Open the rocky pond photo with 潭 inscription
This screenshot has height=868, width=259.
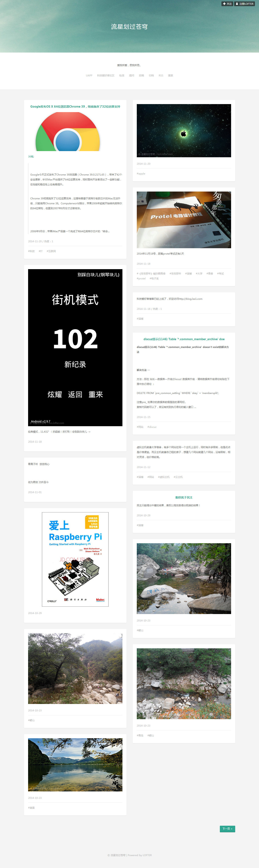click(x=184, y=579)
